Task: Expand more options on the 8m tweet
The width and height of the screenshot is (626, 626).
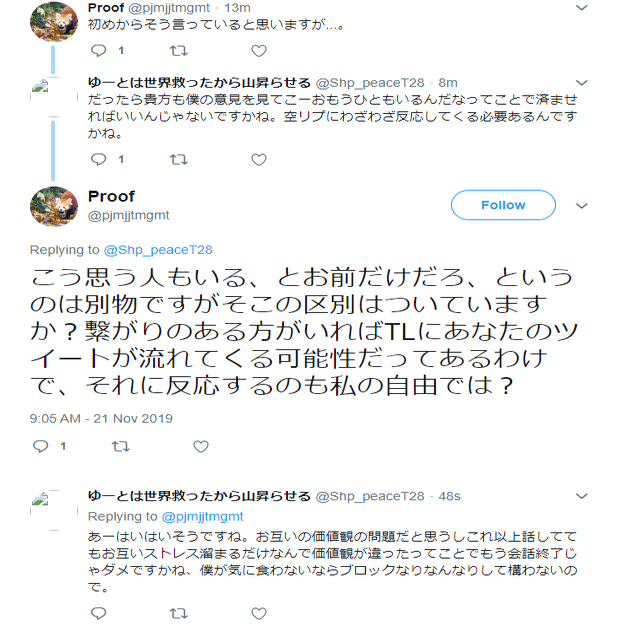Action: [582, 82]
